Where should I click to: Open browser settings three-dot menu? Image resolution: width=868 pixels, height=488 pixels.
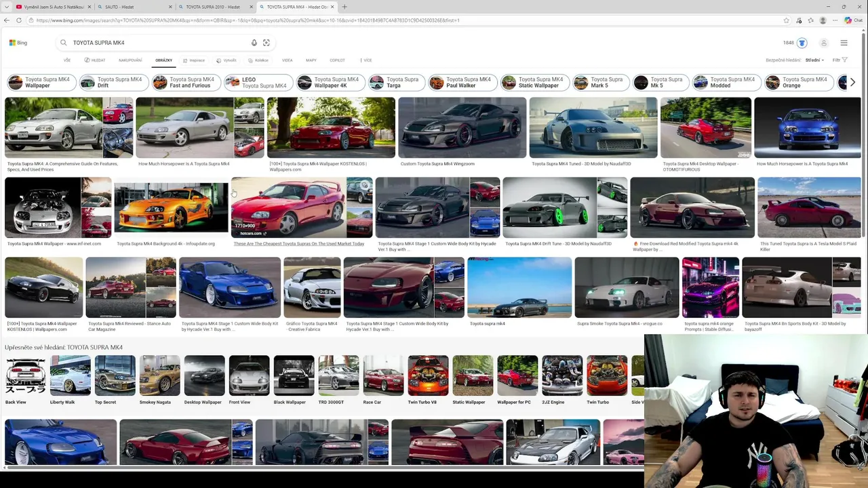[835, 20]
